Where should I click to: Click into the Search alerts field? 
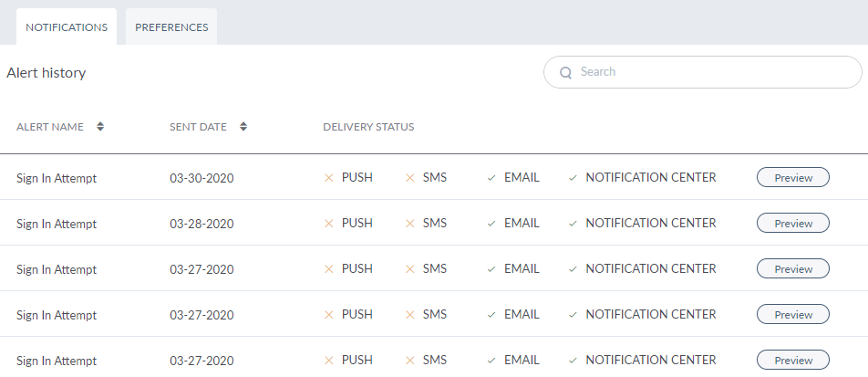(711, 72)
